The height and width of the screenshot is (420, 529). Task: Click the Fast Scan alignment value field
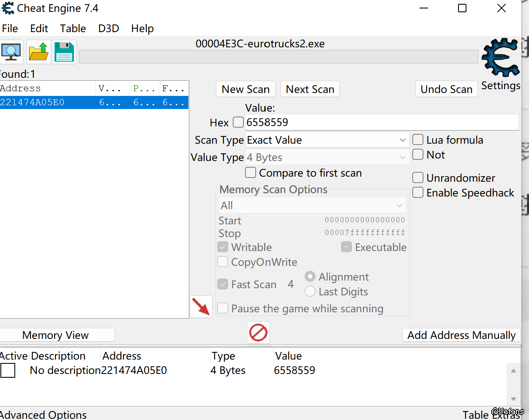coord(291,284)
